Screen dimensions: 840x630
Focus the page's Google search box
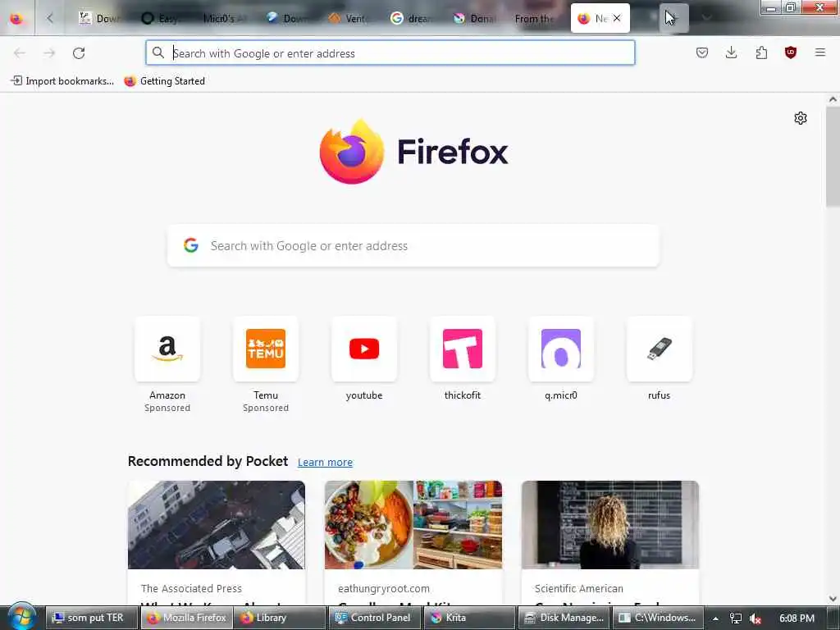[x=413, y=245]
